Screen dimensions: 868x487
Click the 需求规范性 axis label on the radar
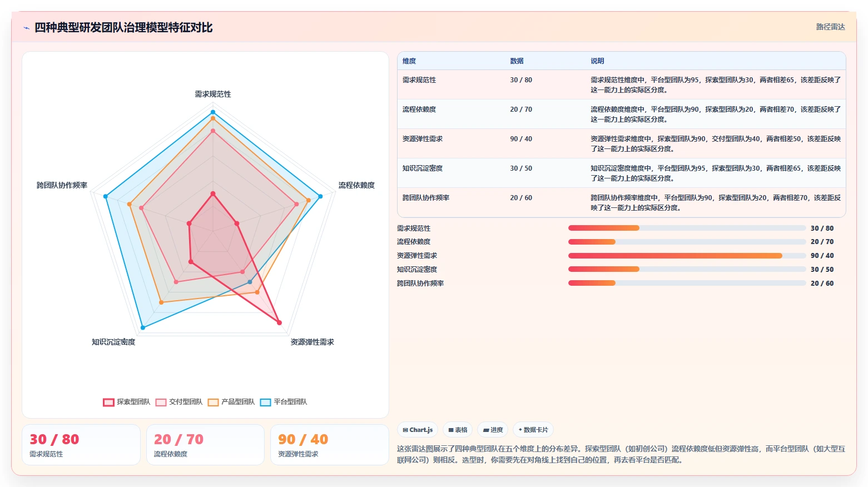[213, 94]
